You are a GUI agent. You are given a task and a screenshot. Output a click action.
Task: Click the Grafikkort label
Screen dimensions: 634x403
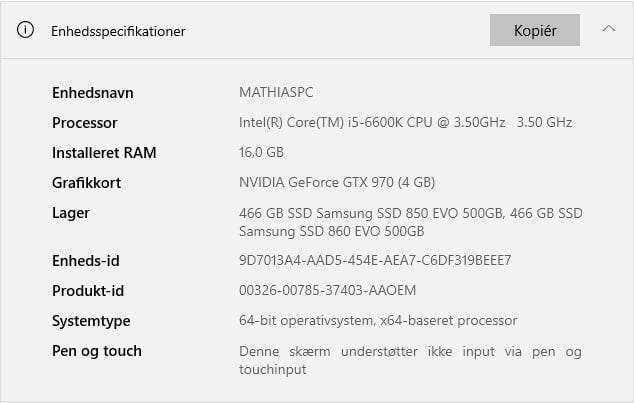[86, 183]
